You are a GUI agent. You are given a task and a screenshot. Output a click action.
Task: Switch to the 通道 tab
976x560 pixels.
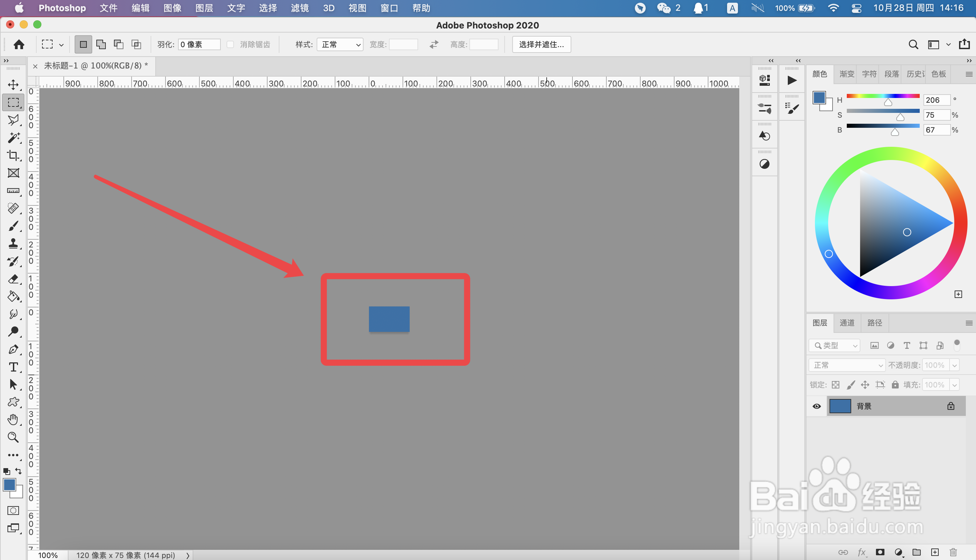coord(847,323)
